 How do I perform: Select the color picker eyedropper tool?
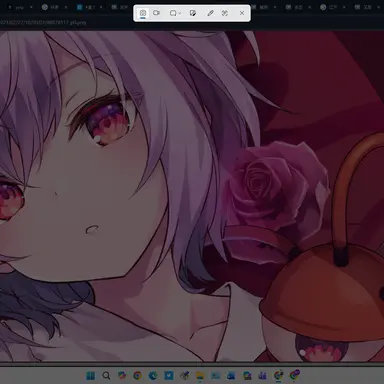coord(210,13)
